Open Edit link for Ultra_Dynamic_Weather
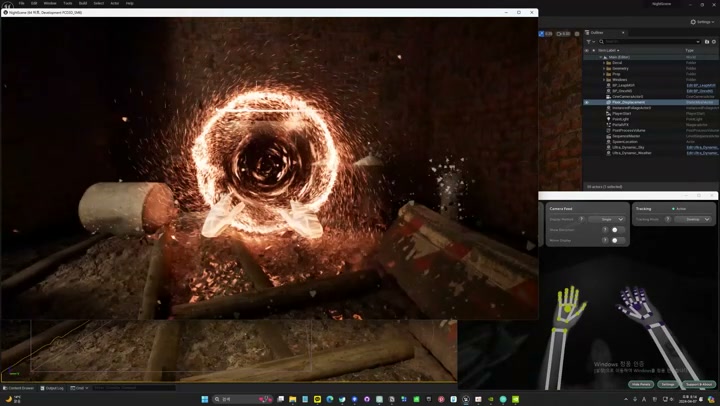 click(x=703, y=153)
